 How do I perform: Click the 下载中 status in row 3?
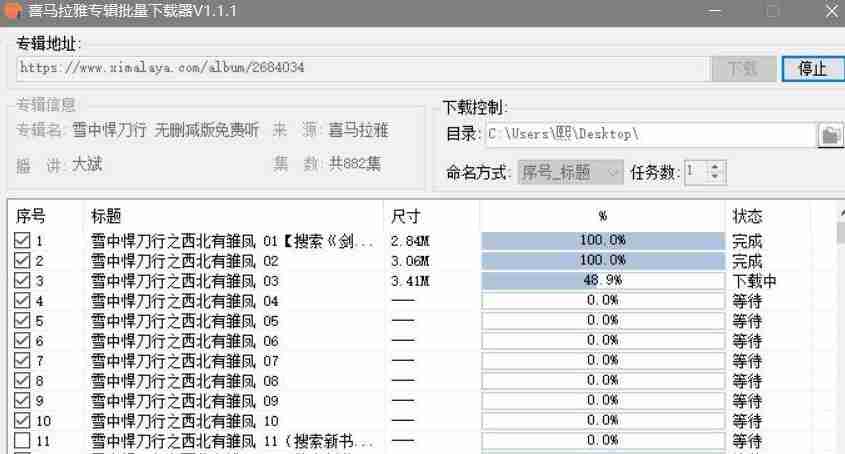point(754,281)
